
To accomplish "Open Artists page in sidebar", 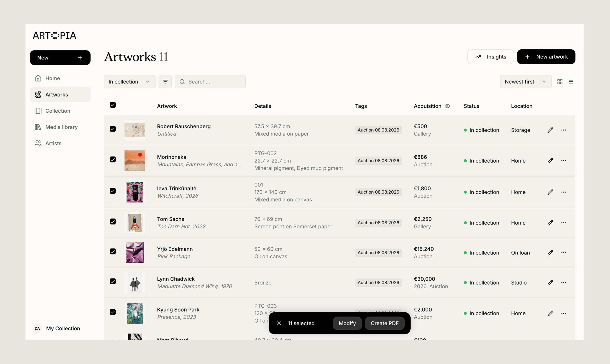I will [60, 143].
